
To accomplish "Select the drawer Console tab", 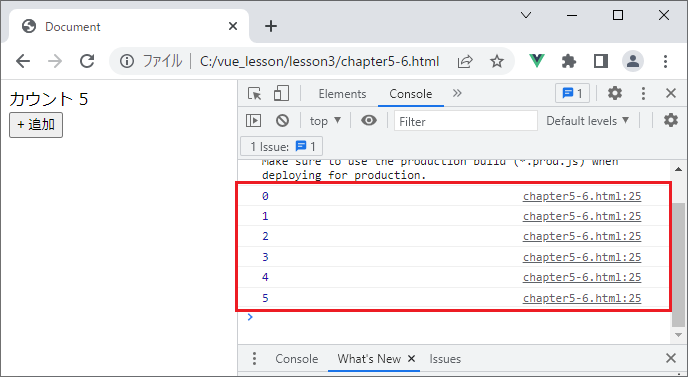I will pos(297,359).
